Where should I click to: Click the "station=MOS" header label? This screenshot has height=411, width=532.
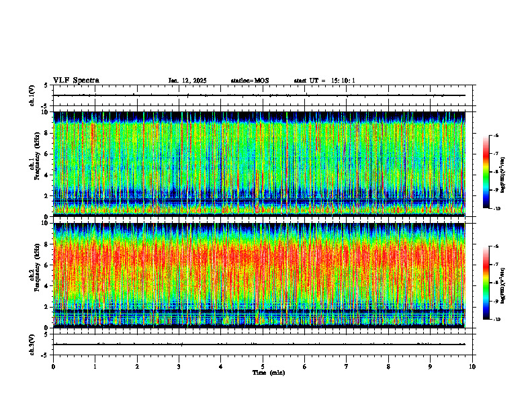(250, 81)
